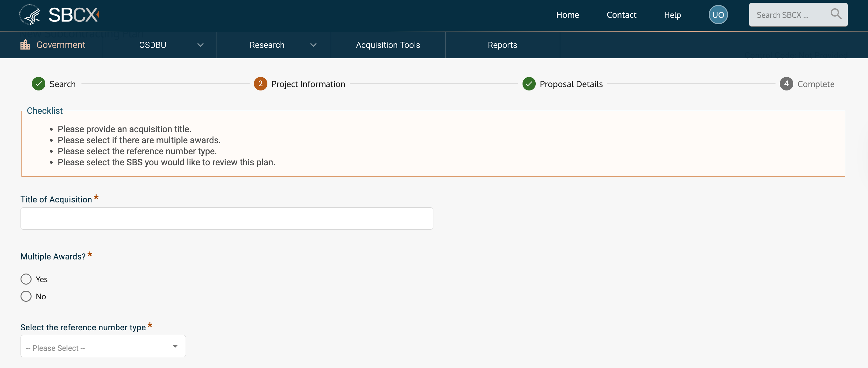The image size is (868, 368).
Task: Click the gray step 4 circle
Action: pos(786,84)
